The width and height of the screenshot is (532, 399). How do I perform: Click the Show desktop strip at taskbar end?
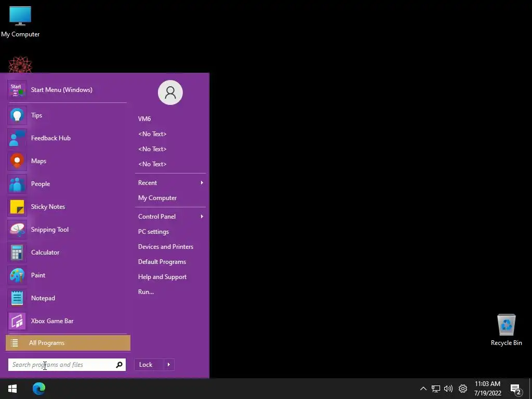click(x=530, y=389)
